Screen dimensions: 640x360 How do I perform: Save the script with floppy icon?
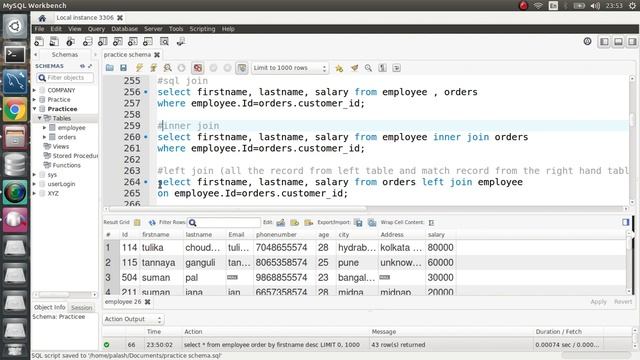(123, 68)
